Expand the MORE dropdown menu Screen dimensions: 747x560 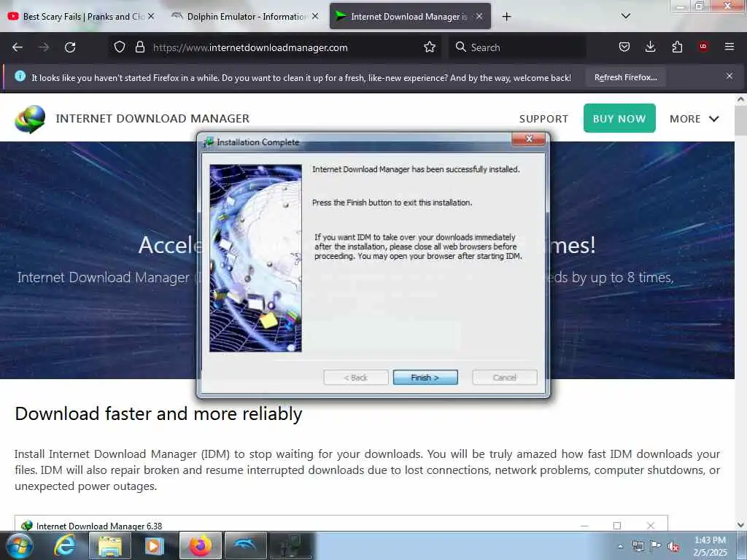coord(694,119)
